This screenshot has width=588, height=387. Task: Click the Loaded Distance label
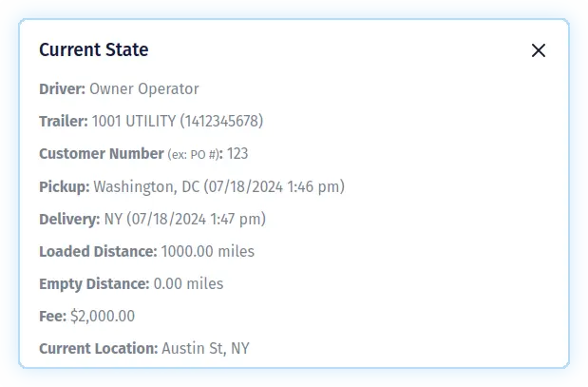(x=97, y=251)
